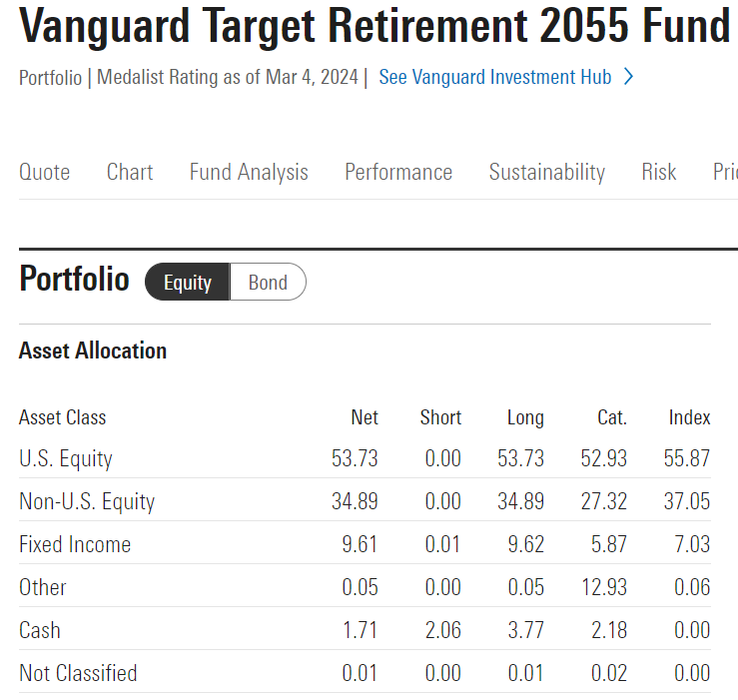Select the Non-U.S. Equity row label

(x=87, y=501)
